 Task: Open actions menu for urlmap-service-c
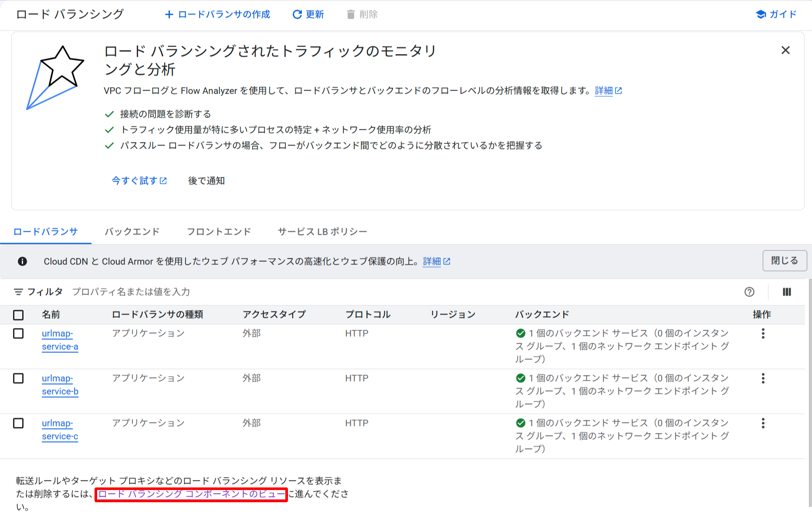[763, 423]
